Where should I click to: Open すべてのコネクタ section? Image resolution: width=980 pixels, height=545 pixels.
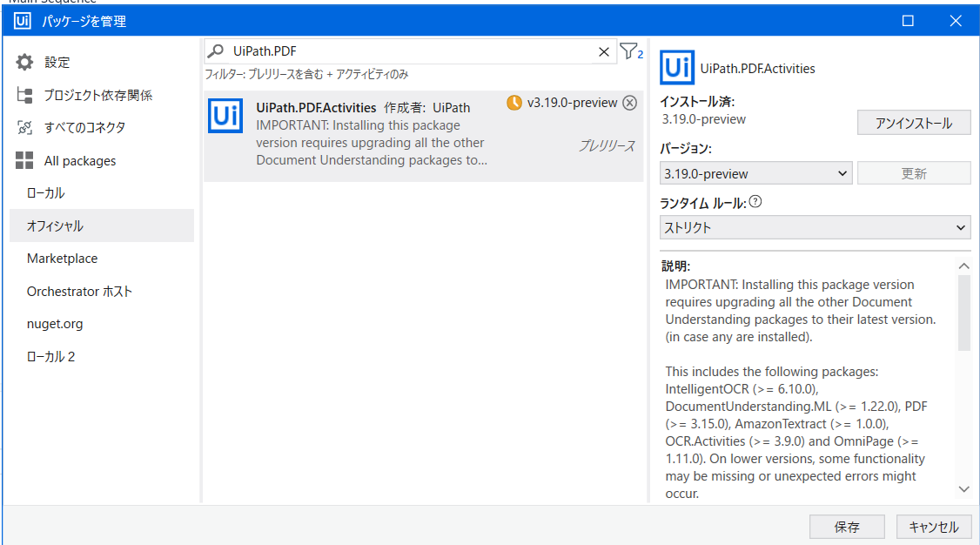[x=84, y=127]
